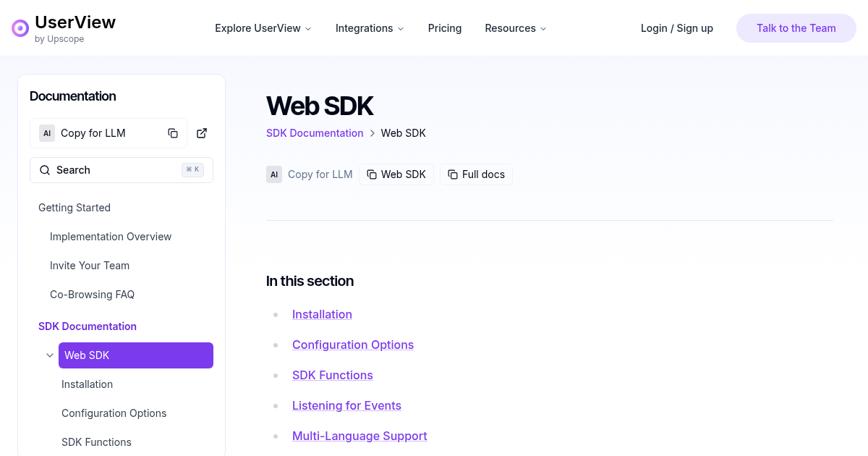
Task: Open SDK Functions in the sidebar
Action: pyautogui.click(x=96, y=442)
